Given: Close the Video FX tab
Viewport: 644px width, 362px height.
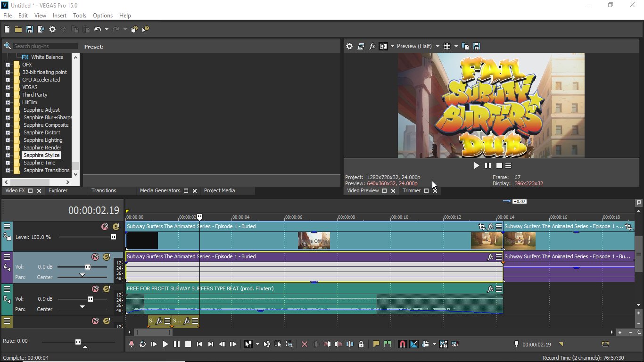Looking at the screenshot, I should pos(39,191).
